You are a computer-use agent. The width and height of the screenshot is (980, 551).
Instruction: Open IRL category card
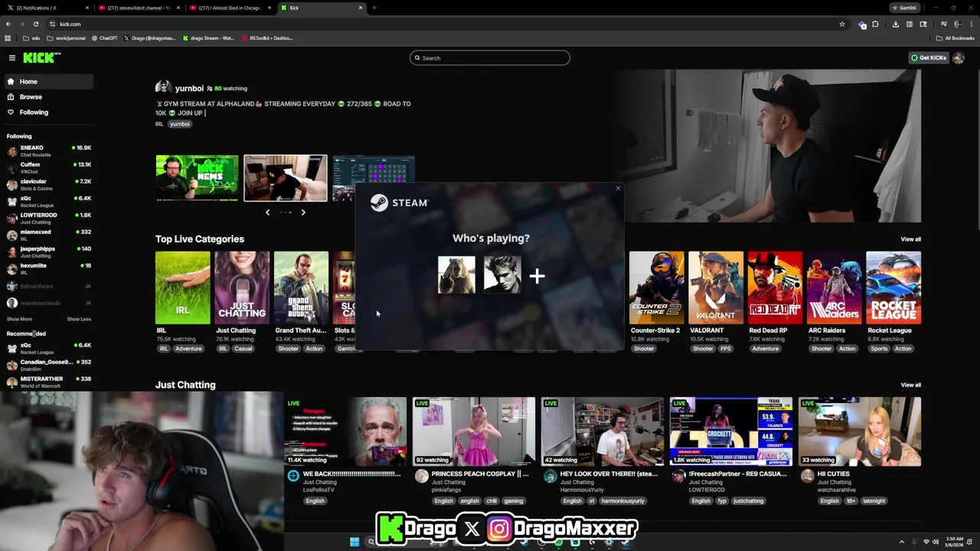click(x=182, y=288)
